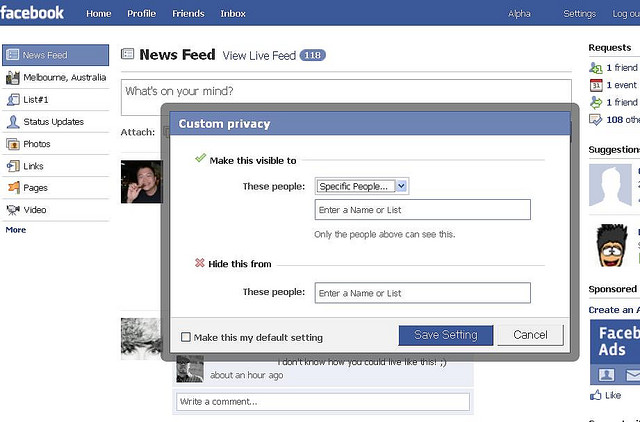
Task: Open the event request calendar icon
Action: click(x=596, y=85)
